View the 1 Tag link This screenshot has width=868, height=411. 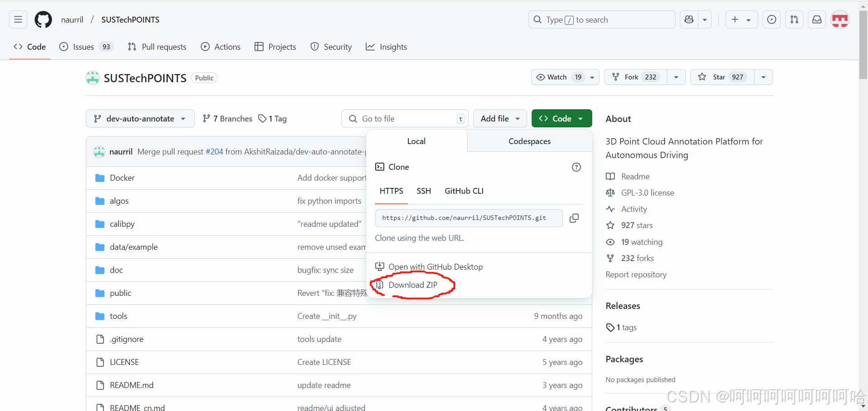click(273, 119)
